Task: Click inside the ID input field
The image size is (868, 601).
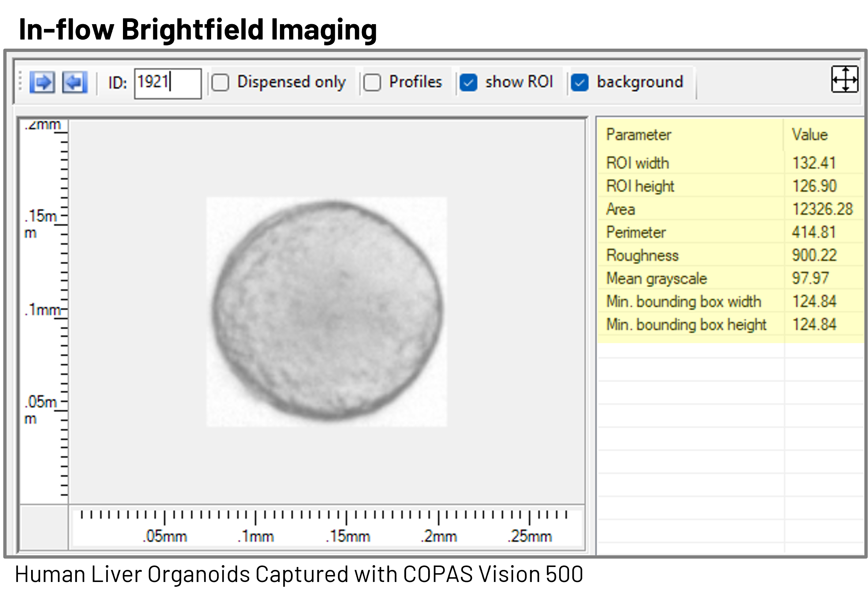Action: click(168, 84)
